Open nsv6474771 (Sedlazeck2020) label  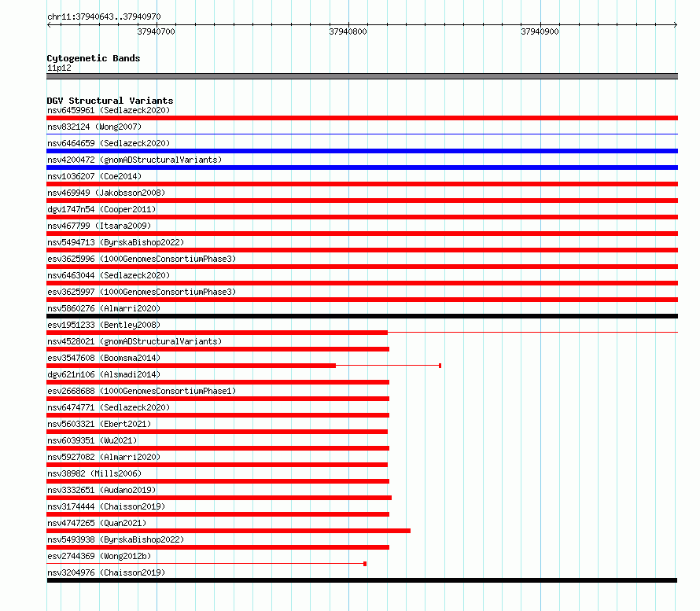109,407
